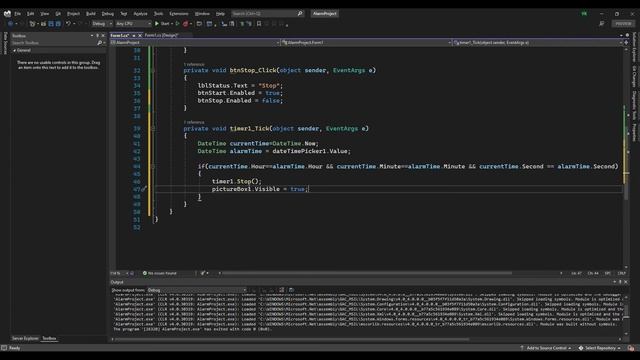Viewport: 640px width, 360px height.
Task: Open the Project menu
Action: point(73,13)
